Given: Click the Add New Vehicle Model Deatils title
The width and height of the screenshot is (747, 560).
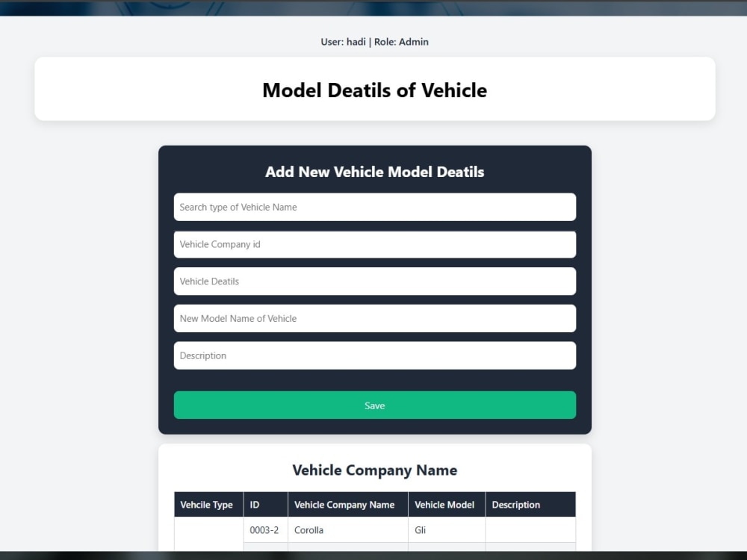Looking at the screenshot, I should [374, 172].
